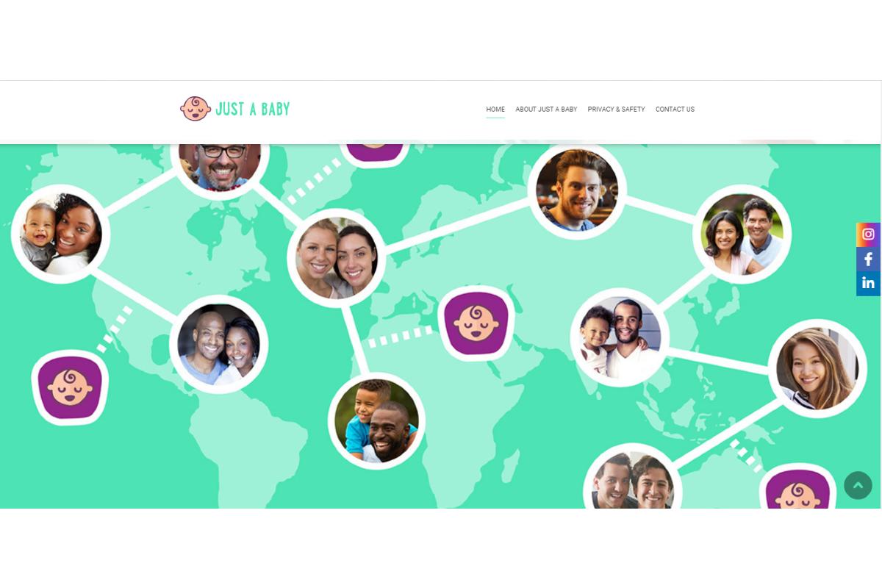882x588 pixels.
Task: Click photo of man holding toddler
Action: pos(620,337)
